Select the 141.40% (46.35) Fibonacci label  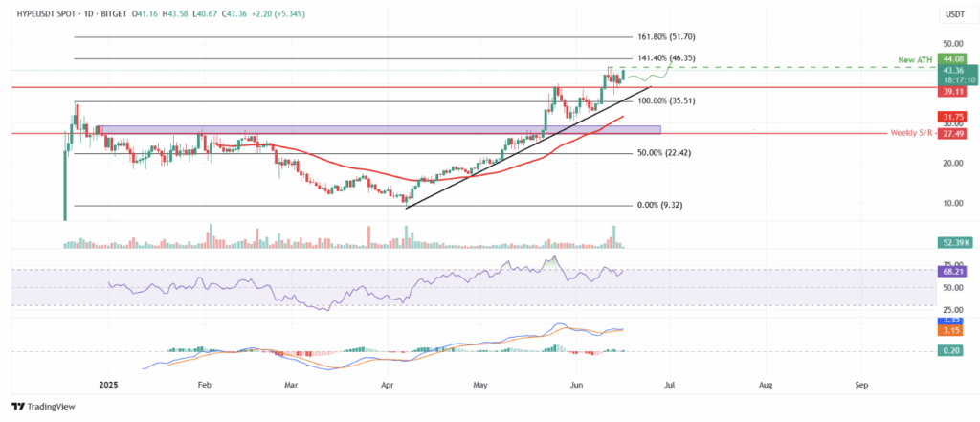(664, 57)
